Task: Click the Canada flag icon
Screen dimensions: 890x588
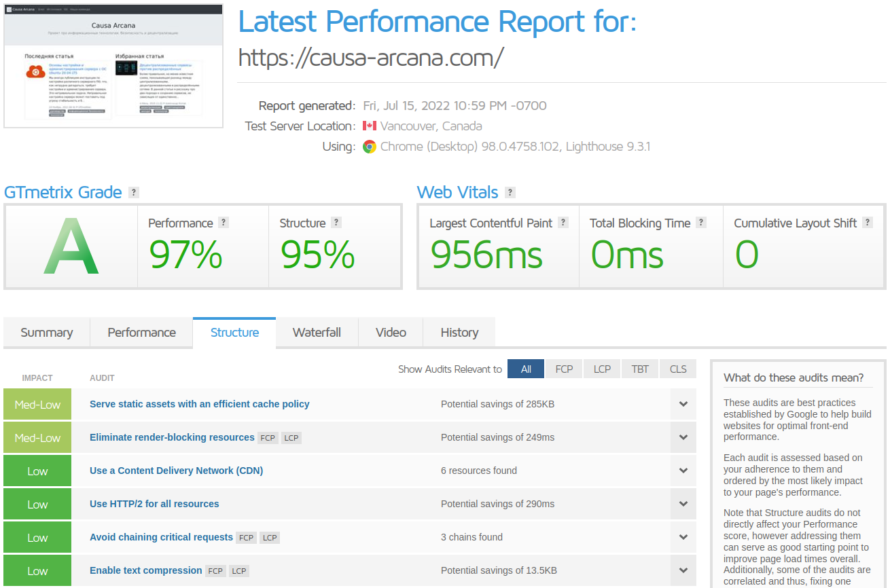Action: [370, 126]
